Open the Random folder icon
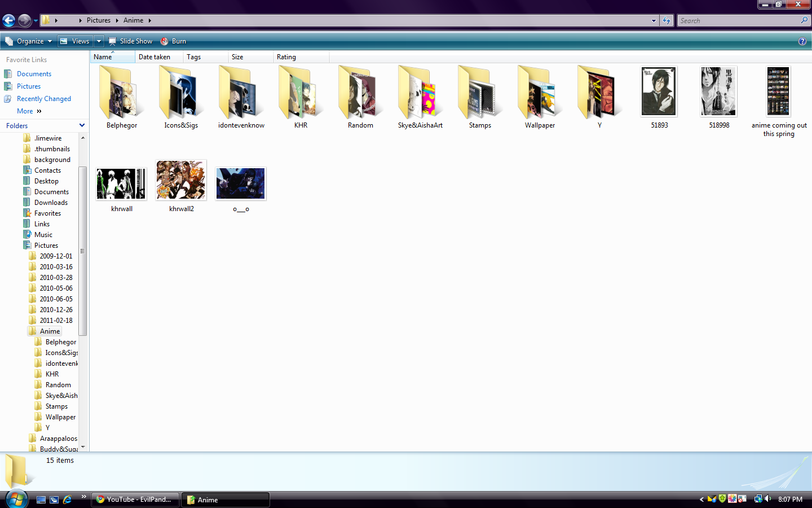The height and width of the screenshot is (508, 812). click(360, 91)
